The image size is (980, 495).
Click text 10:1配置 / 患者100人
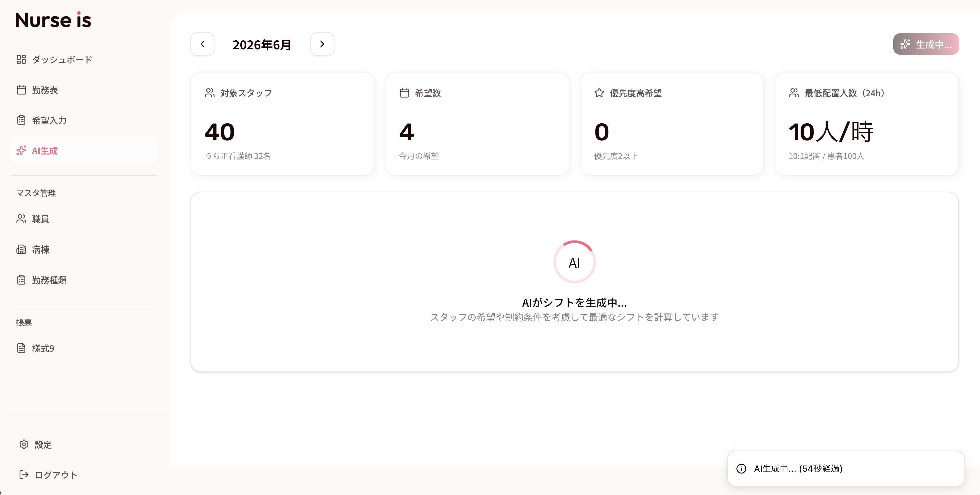(x=826, y=156)
